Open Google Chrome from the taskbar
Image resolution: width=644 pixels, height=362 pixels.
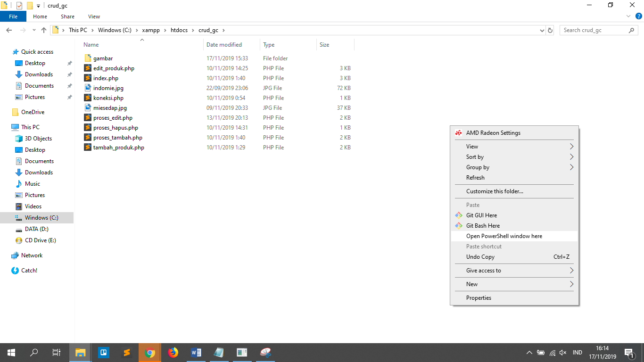click(x=150, y=353)
